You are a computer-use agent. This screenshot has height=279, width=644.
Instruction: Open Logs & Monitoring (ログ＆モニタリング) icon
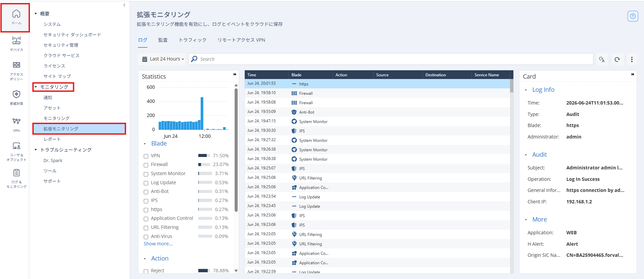(16, 178)
